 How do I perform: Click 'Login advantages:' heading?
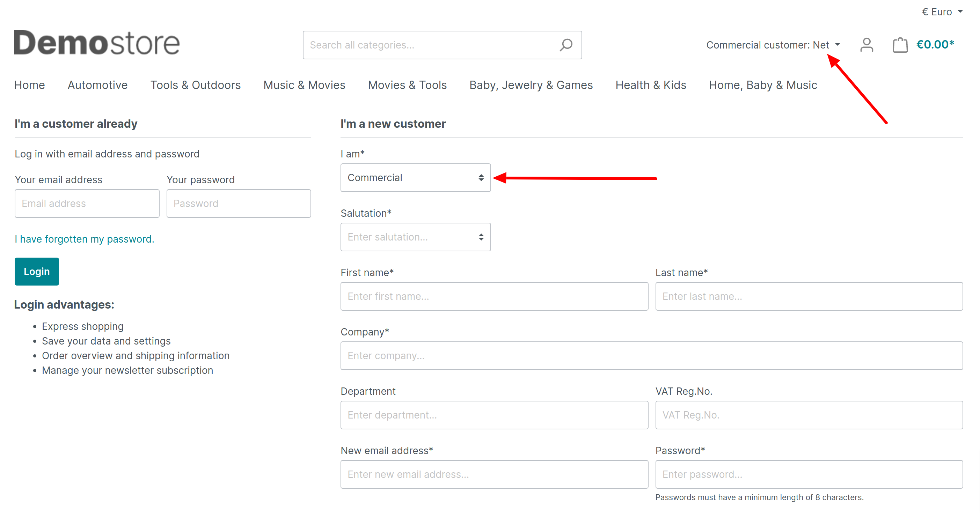pyautogui.click(x=64, y=304)
